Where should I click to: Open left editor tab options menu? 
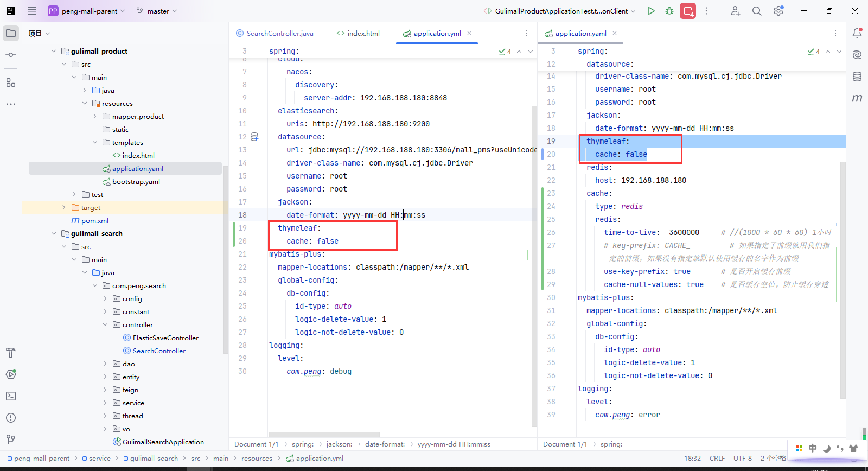[526, 33]
